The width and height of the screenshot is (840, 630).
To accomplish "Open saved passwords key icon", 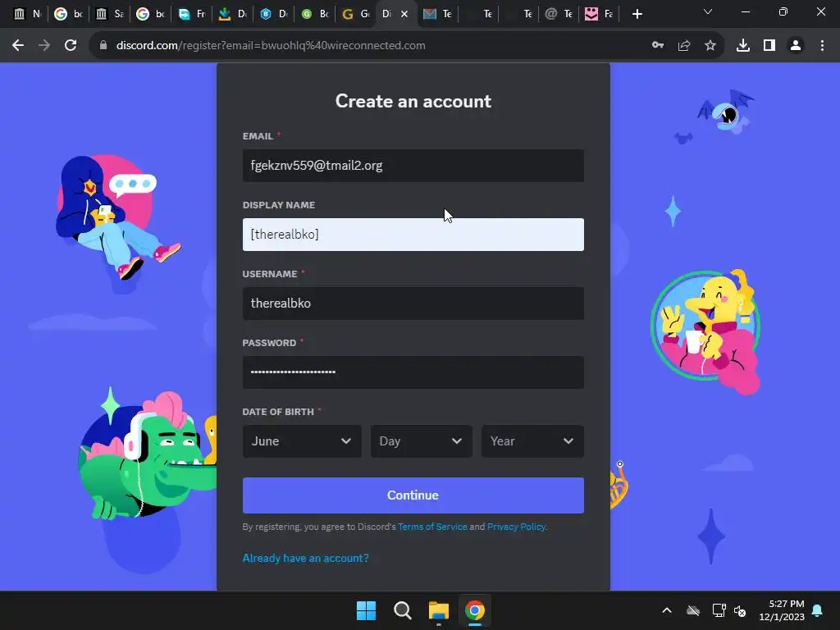I will tap(658, 46).
